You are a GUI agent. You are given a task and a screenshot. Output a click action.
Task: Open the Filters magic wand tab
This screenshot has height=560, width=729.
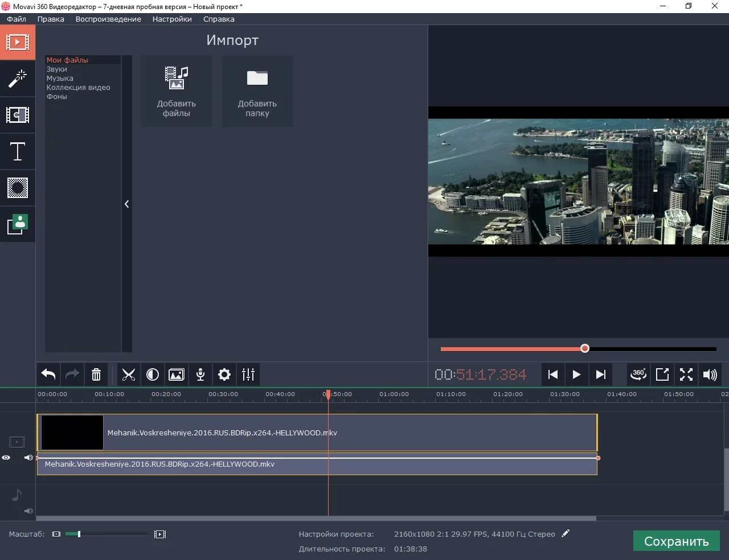18,79
